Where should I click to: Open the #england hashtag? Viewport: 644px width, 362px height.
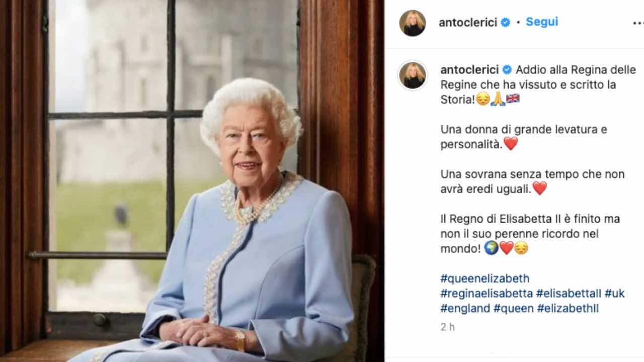(x=465, y=308)
